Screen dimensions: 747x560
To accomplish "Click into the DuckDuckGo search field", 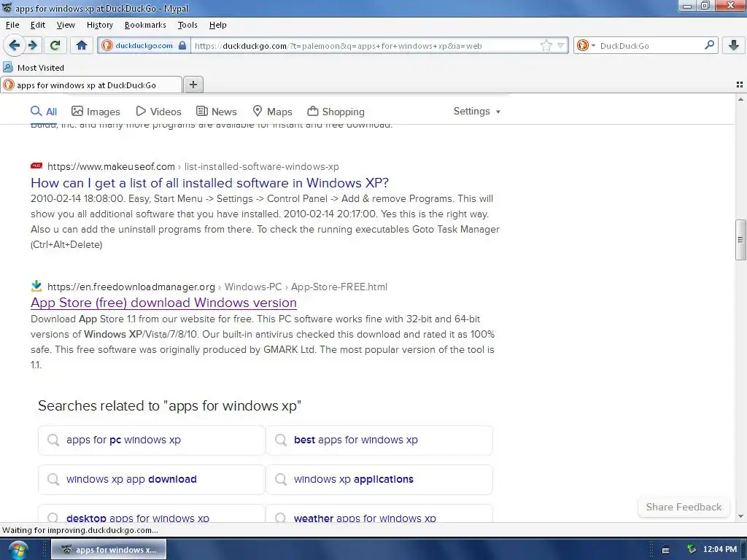I will pos(650,46).
